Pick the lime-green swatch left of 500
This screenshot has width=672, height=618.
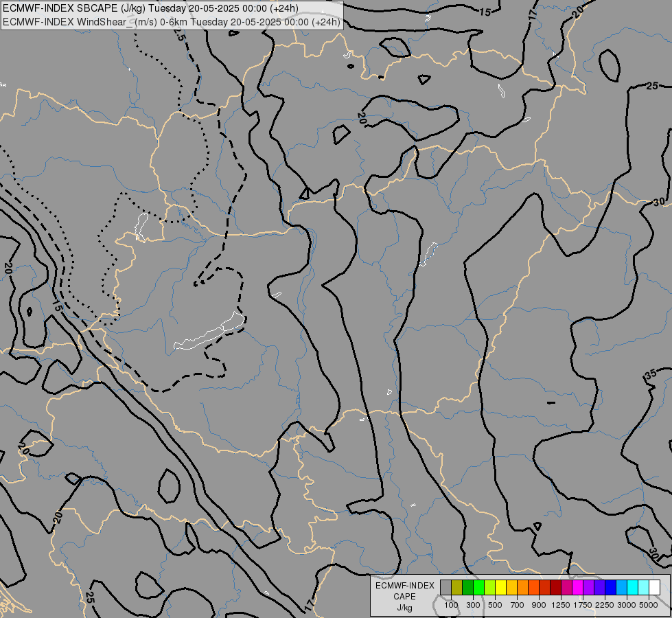[490, 587]
